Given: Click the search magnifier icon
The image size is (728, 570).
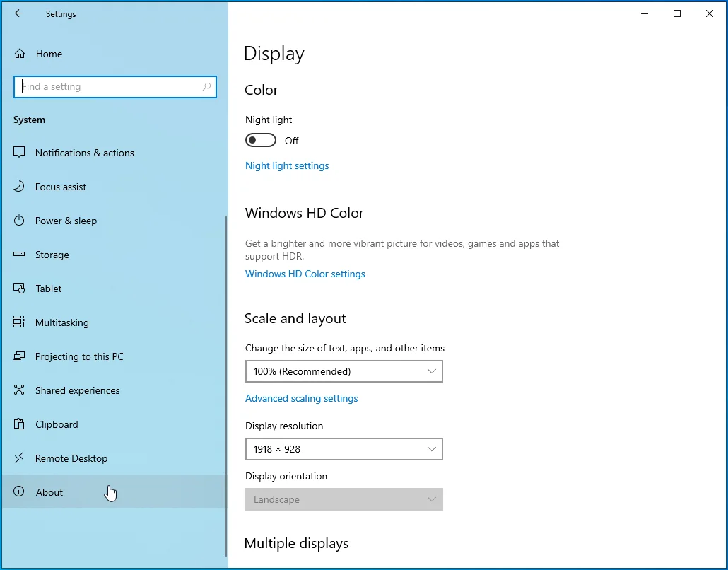Looking at the screenshot, I should click(x=206, y=86).
